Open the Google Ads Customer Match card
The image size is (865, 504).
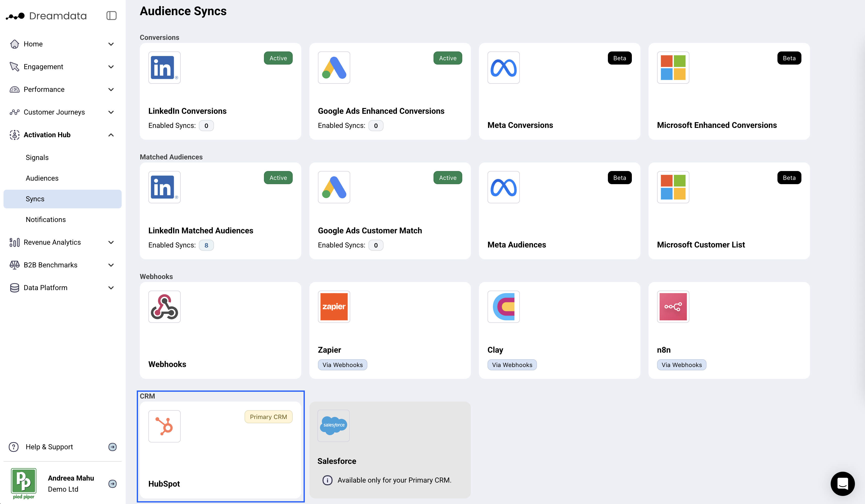click(x=390, y=211)
